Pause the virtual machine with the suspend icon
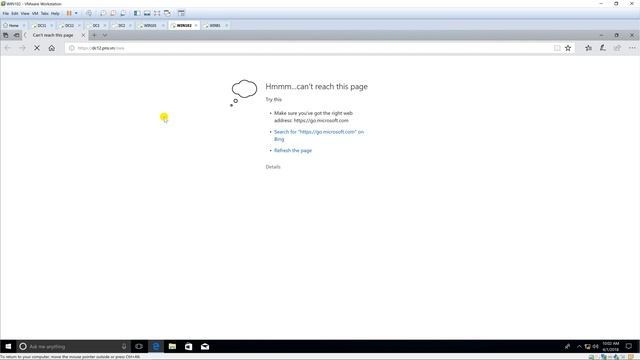The height and width of the screenshot is (360, 640). click(x=69, y=13)
